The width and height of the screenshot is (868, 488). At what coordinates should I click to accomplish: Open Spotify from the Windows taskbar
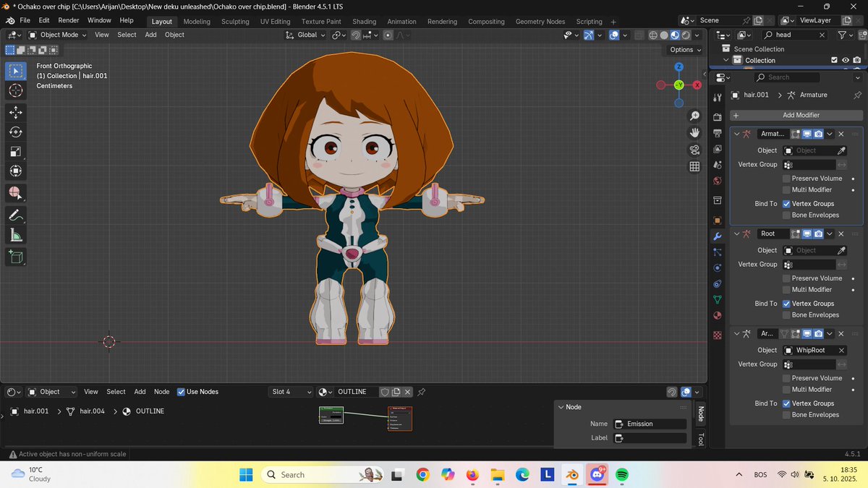[622, 475]
